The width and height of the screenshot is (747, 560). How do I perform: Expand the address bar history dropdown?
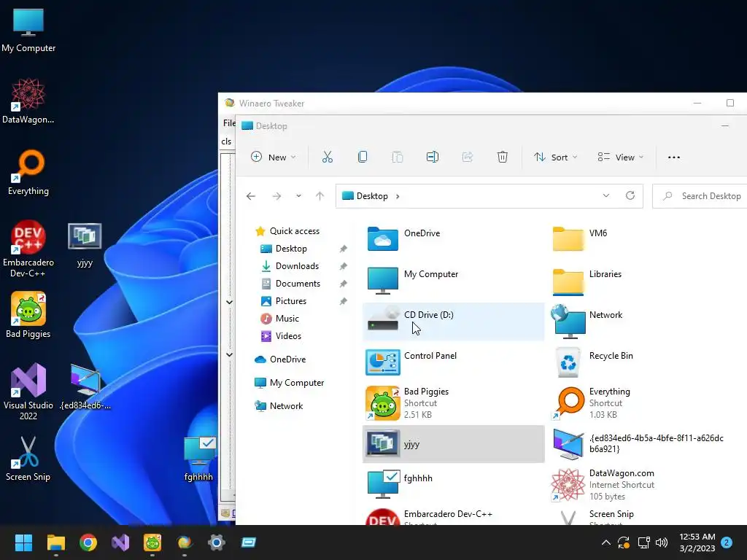606,195
